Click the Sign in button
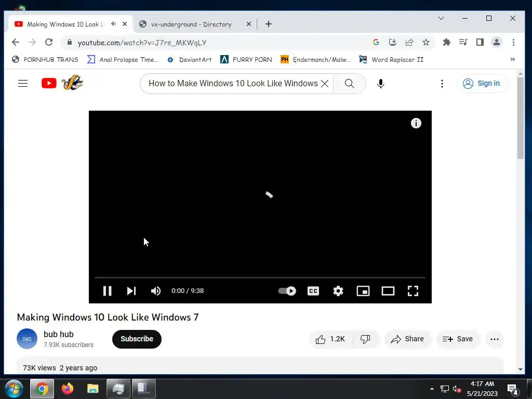This screenshot has height=399, width=532. click(x=482, y=84)
